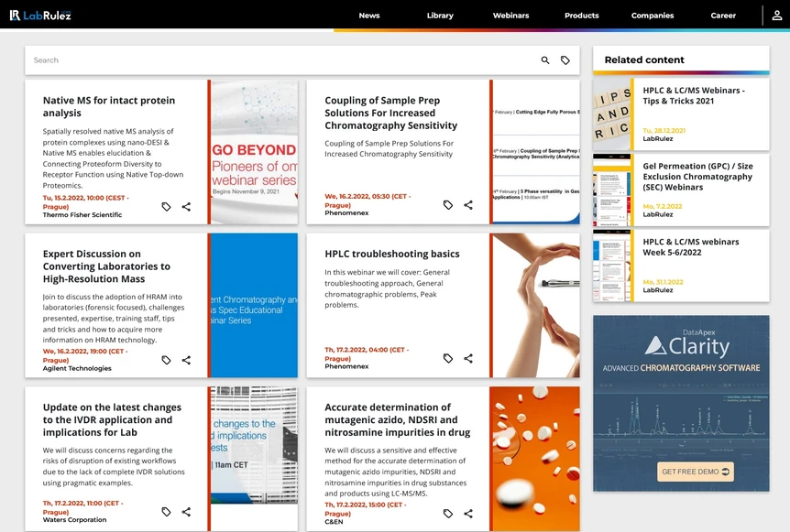This screenshot has width=790, height=532.
Task: Click the tag icon on the nitrosamine impurities card
Action: 448,515
